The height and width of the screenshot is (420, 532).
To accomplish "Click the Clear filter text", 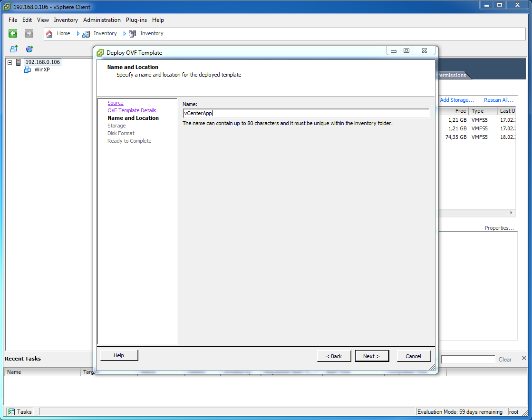I will (x=505, y=360).
